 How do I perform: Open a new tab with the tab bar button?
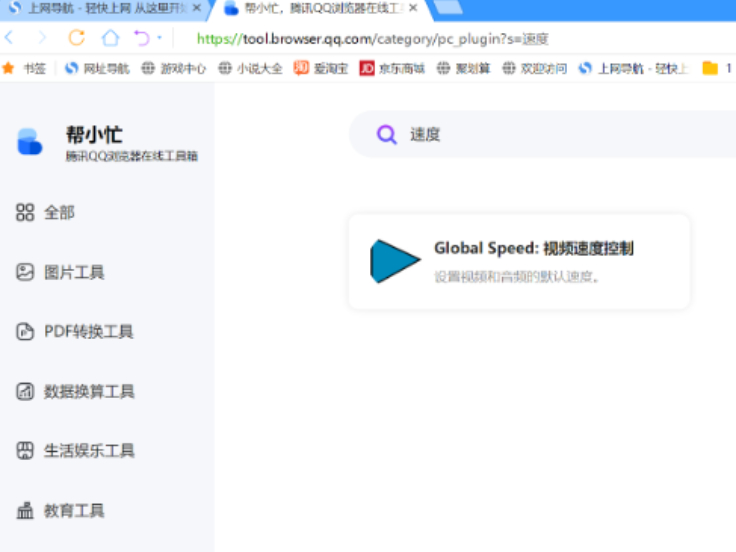(448, 7)
